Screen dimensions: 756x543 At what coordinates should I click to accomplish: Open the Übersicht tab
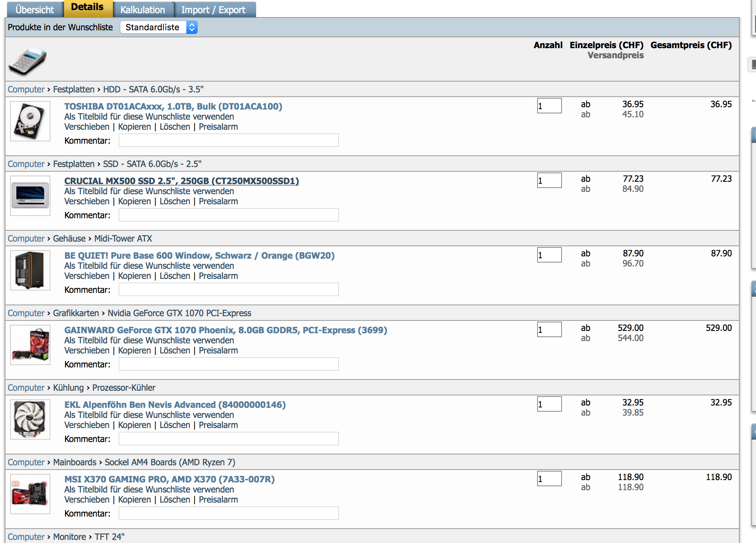click(35, 10)
